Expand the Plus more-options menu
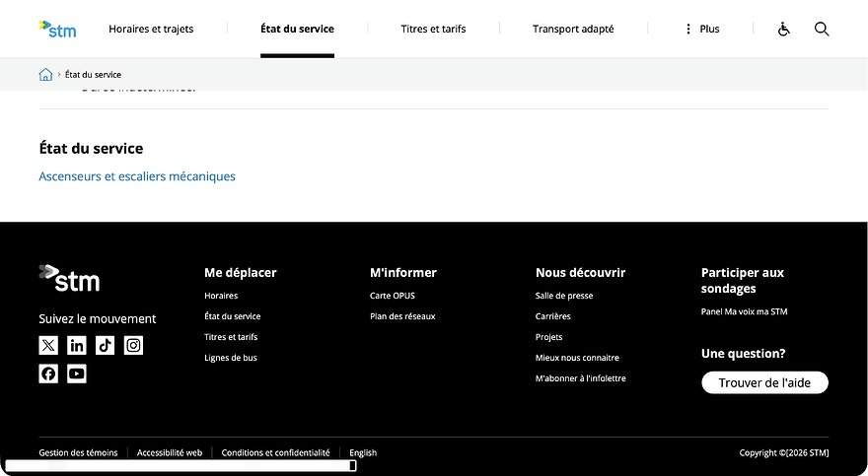Viewport: 868px width, 476px height. [x=702, y=29]
